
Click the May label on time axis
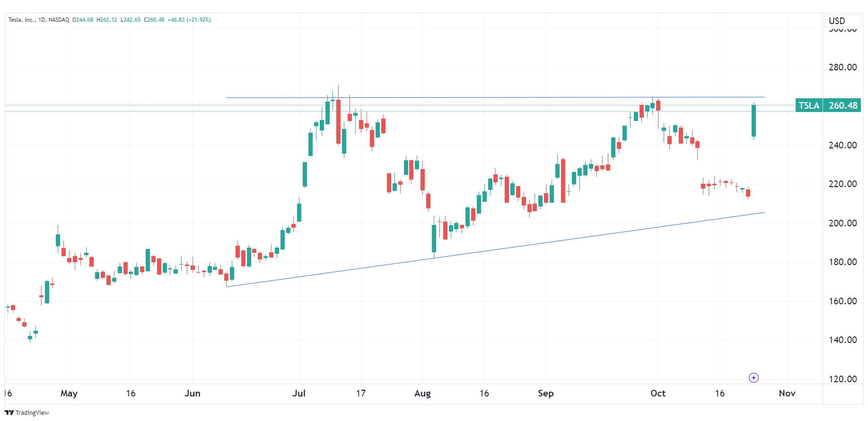(x=69, y=393)
